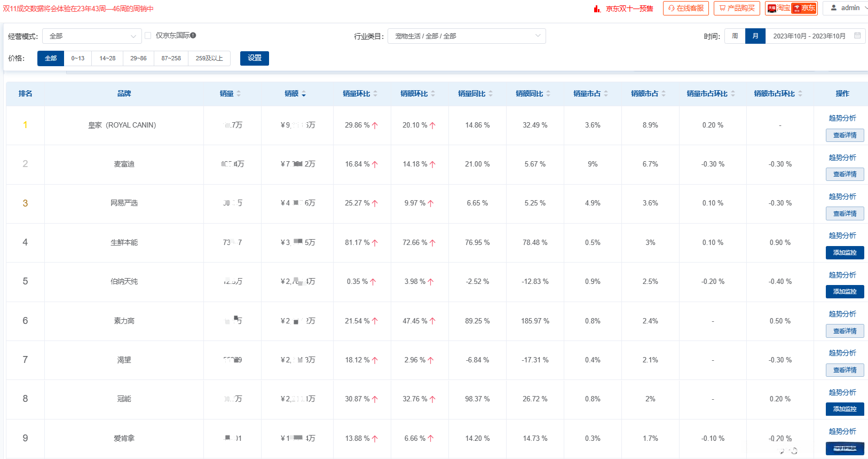Open the 经营模式 dropdown

click(92, 36)
